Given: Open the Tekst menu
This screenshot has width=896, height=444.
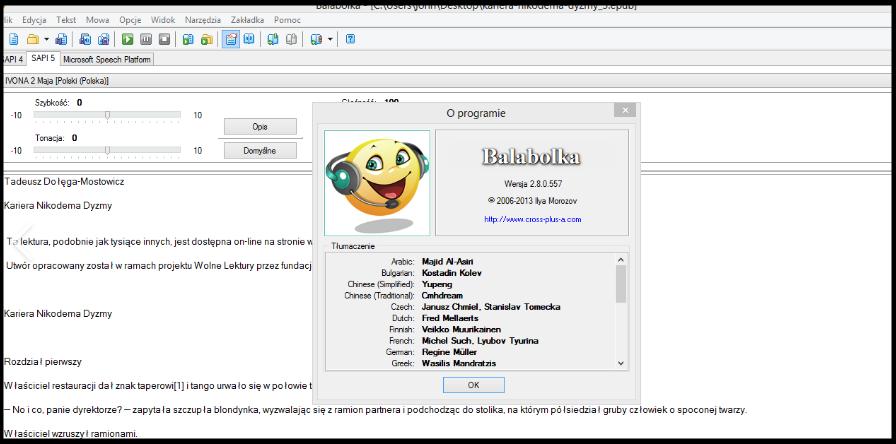Looking at the screenshot, I should 66,20.
